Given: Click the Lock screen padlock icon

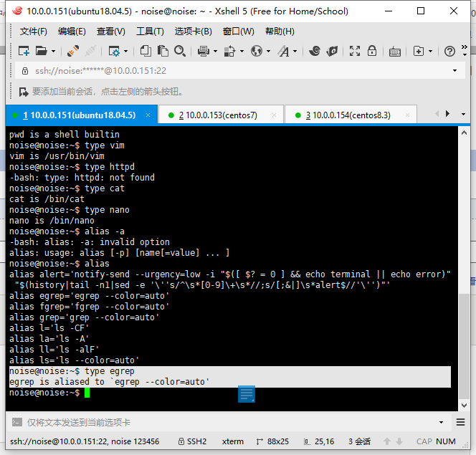Looking at the screenshot, I should (x=372, y=51).
